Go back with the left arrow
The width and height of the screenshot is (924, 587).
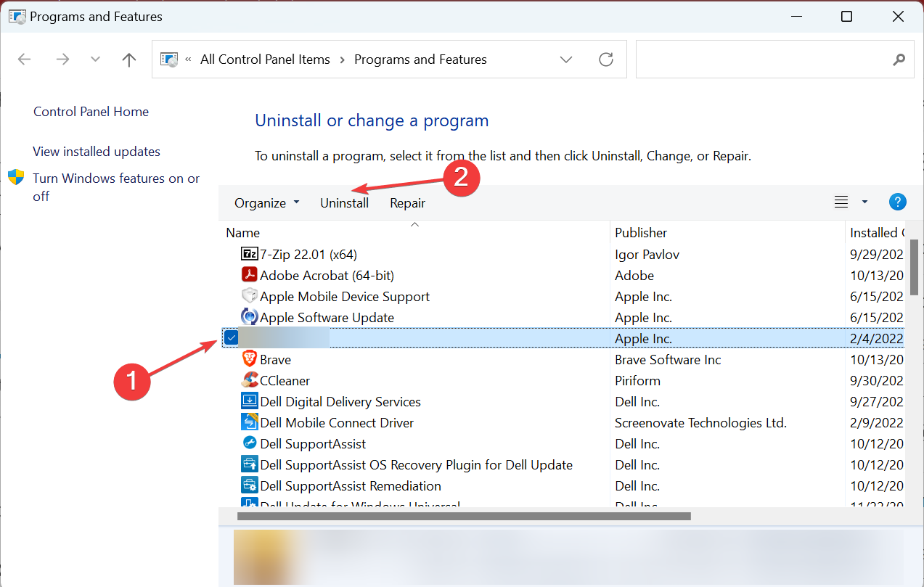25,59
